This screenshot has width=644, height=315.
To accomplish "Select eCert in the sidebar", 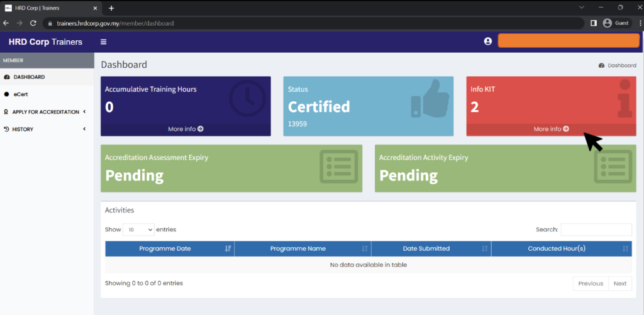I will point(21,94).
